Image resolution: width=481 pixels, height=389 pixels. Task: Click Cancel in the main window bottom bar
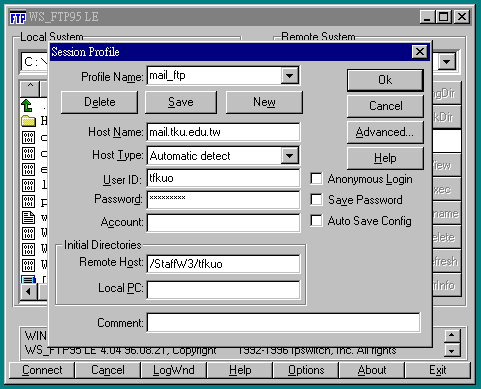click(x=108, y=370)
